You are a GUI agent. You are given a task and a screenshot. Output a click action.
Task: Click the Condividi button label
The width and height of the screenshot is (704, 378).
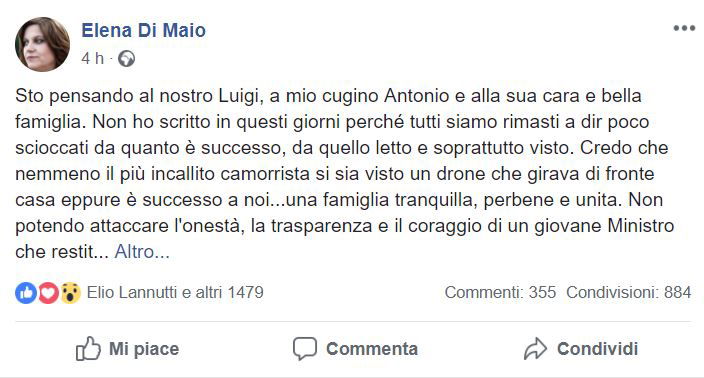[x=598, y=349]
